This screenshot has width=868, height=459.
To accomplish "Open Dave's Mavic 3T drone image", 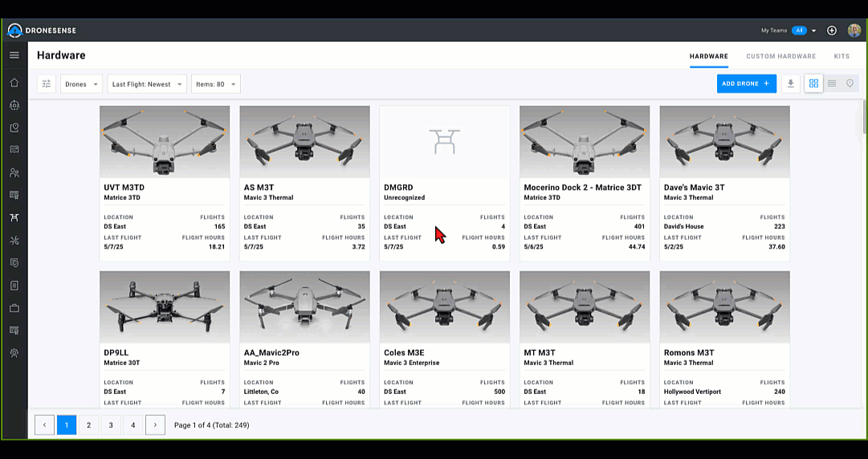I will point(724,141).
